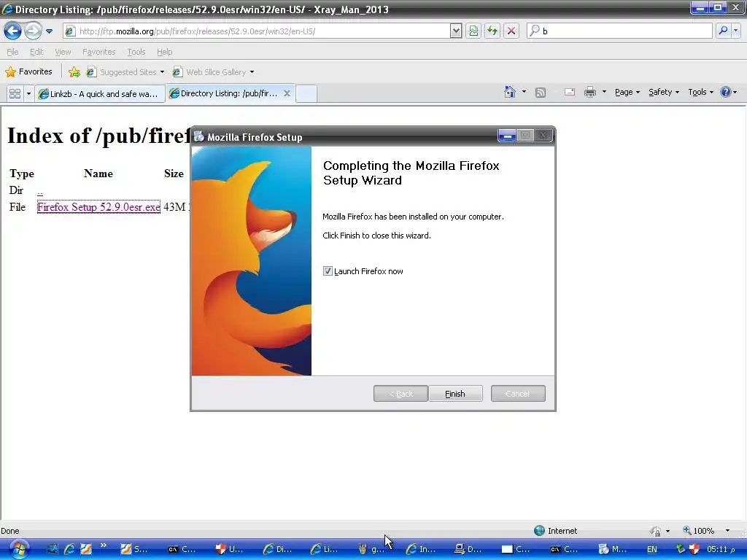The width and height of the screenshot is (747, 560).
Task: Click the EN language indicator
Action: (x=651, y=549)
